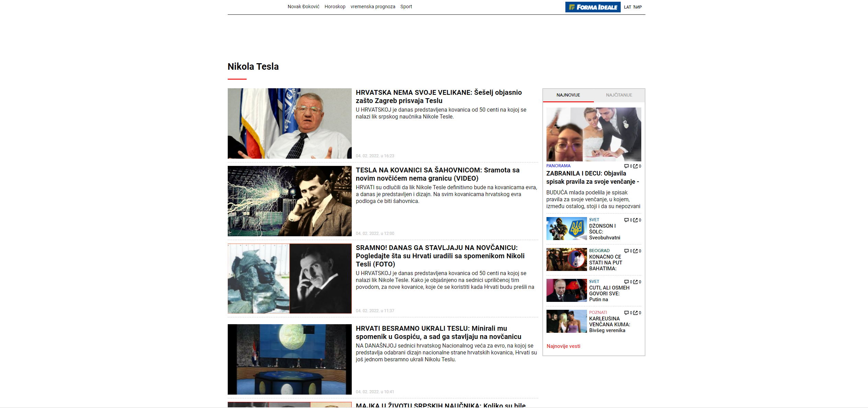Viewport: 868px width, 408px height.
Task: Click share icon on PANORAMA wedding article
Action: click(635, 166)
